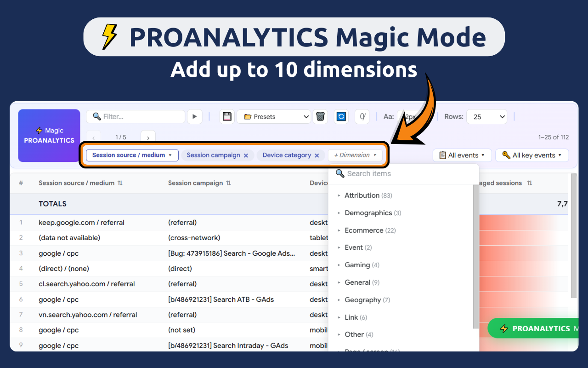This screenshot has width=588, height=368.
Task: Open the All key events dropdown
Action: pos(532,155)
